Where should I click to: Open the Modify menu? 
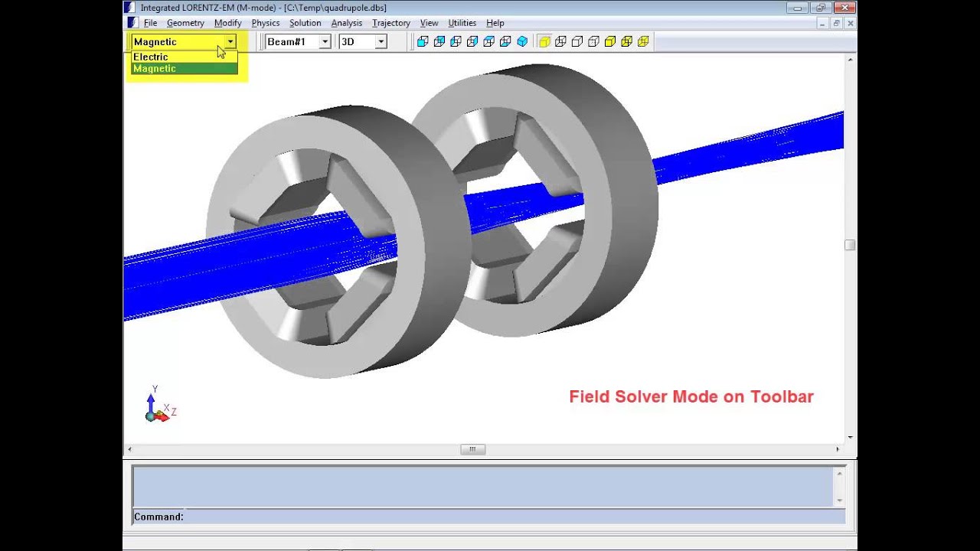click(x=227, y=23)
